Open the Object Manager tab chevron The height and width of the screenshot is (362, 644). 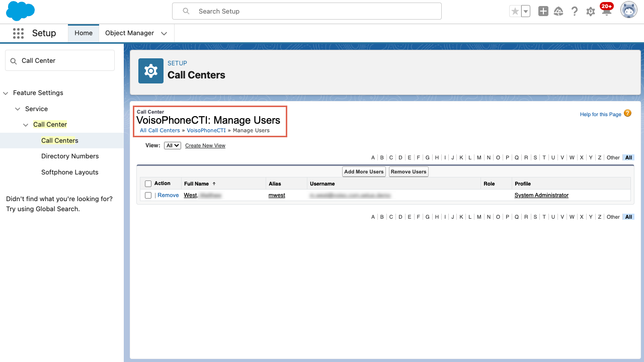(x=164, y=34)
